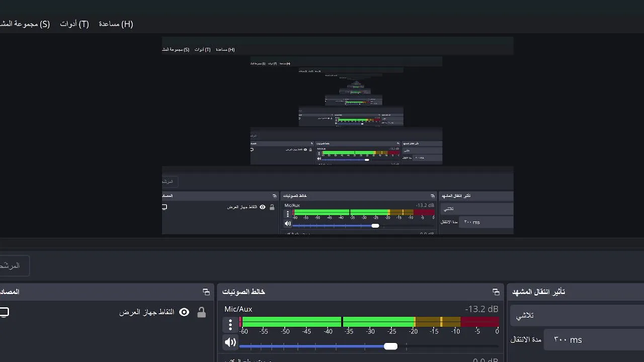Select the التقاط جهاز العرض source row
This screenshot has height=362, width=644.
[x=107, y=312]
